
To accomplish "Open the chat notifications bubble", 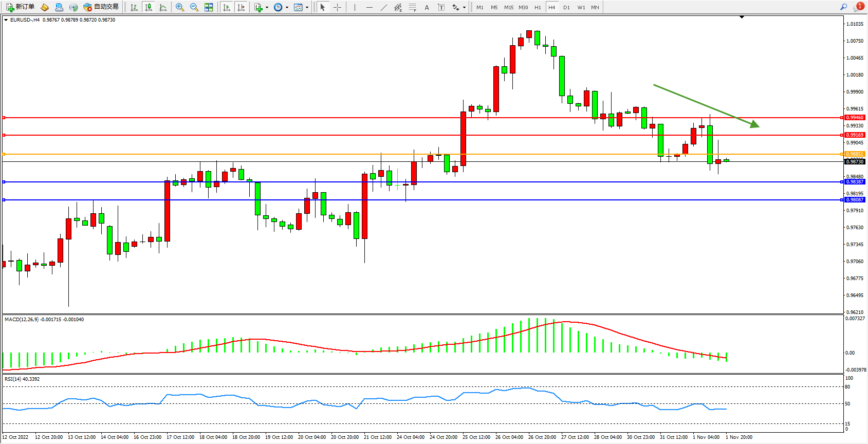I will coord(858,7).
